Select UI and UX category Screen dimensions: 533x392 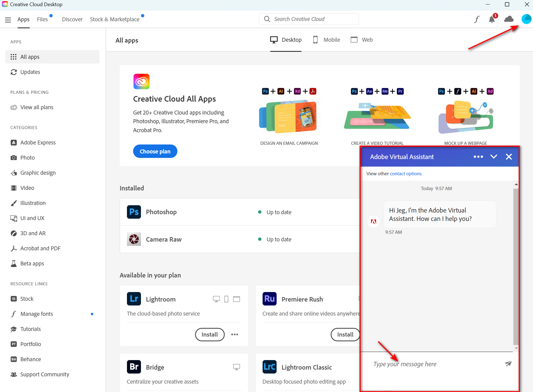click(52, 218)
